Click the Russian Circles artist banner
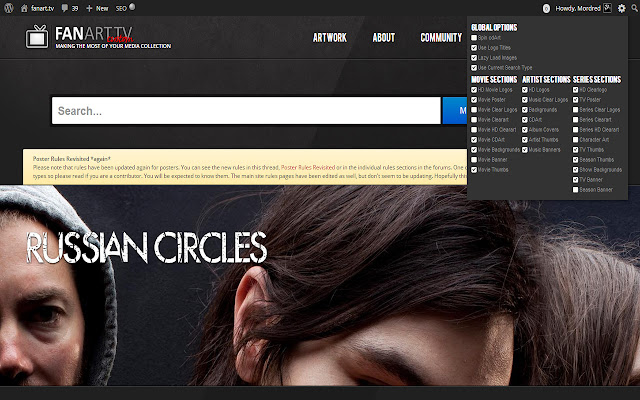The width and height of the screenshot is (640, 400). point(320,286)
